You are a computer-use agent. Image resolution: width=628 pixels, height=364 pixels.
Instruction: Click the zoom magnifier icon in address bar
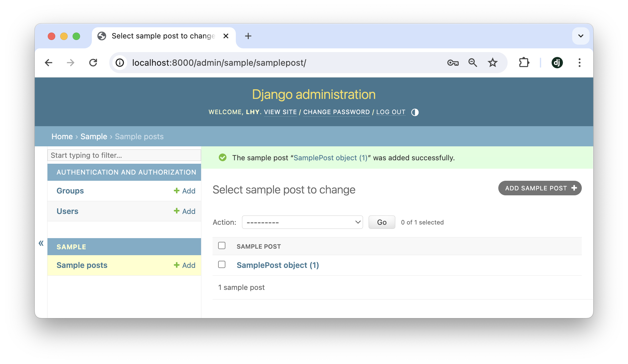473,63
